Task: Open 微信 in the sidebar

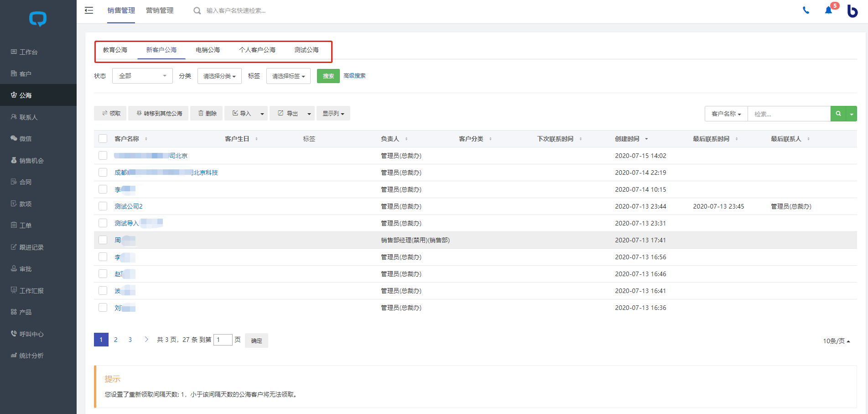Action: [25, 139]
